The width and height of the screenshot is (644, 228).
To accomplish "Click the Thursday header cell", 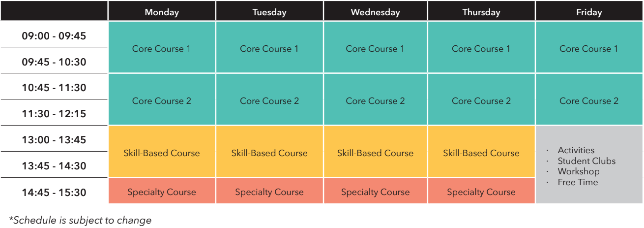I will pos(481,12).
